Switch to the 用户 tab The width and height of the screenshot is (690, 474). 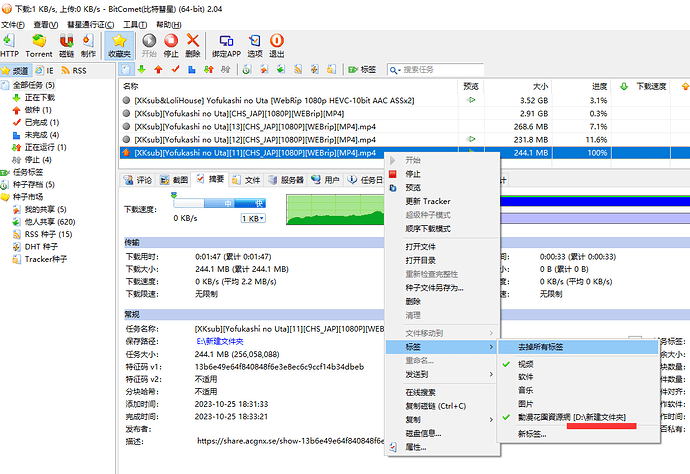pos(326,180)
